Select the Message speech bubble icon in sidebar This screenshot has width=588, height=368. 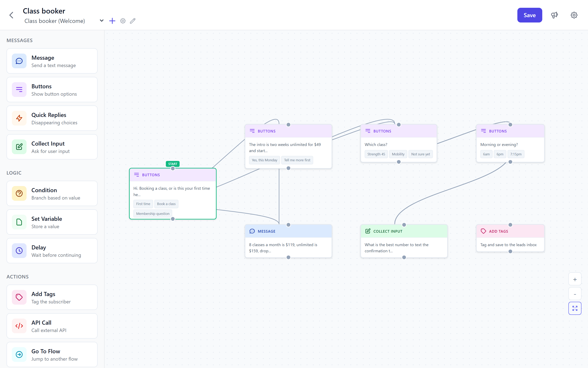tap(19, 61)
